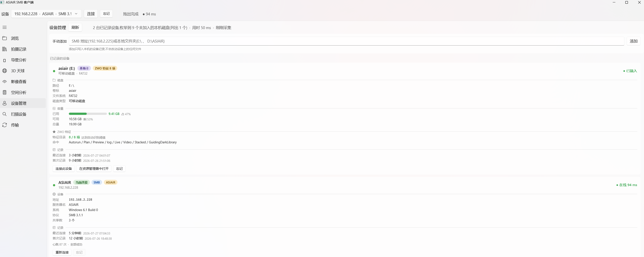Click the globe icon next to 设备 section
644x257 pixels.
click(x=54, y=194)
